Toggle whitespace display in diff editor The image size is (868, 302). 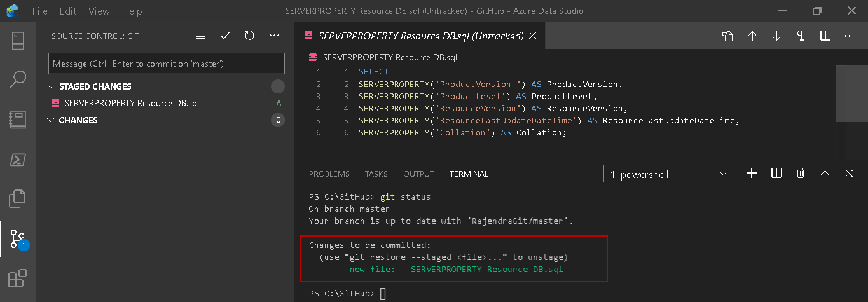(801, 36)
